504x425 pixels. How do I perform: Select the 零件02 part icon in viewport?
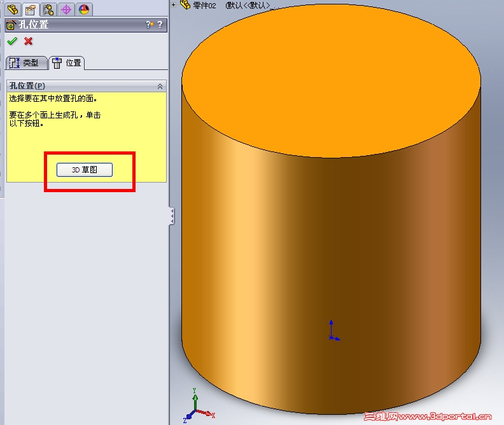[185, 4]
